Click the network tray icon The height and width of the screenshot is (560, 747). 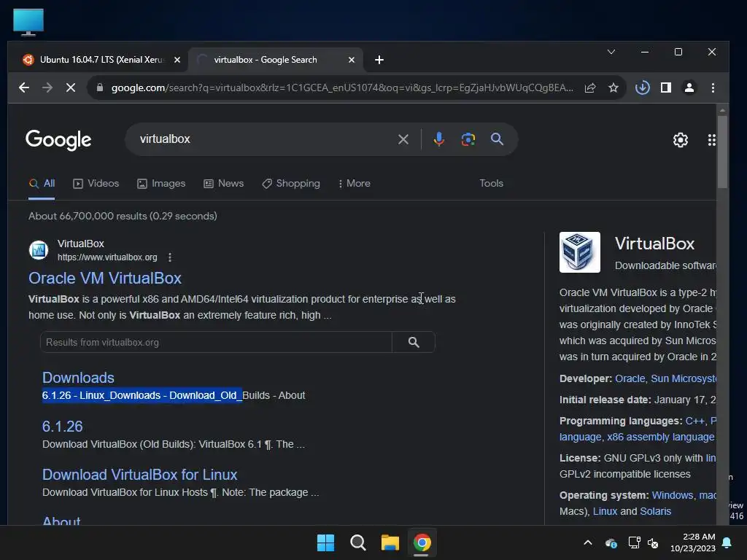pyautogui.click(x=634, y=542)
